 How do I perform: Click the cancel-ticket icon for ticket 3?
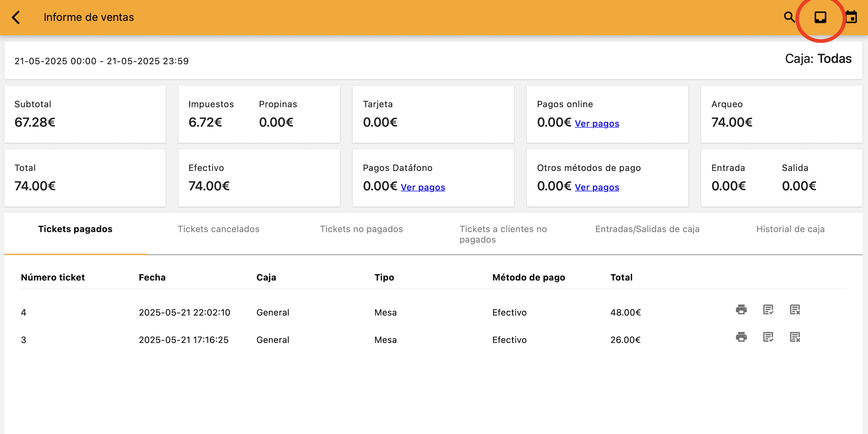click(x=795, y=337)
